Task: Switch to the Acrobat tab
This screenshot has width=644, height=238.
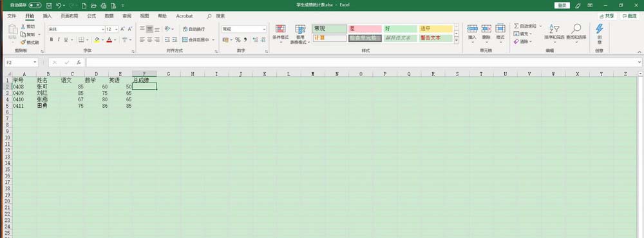Action: [x=184, y=16]
